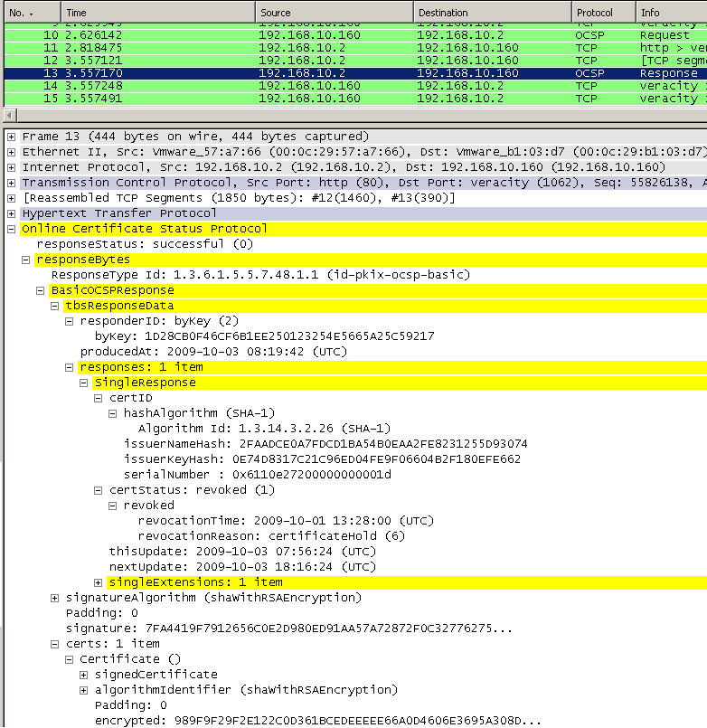The width and height of the screenshot is (707, 728).
Task: Expand the signatureAlgorithm node
Action: coord(55,598)
